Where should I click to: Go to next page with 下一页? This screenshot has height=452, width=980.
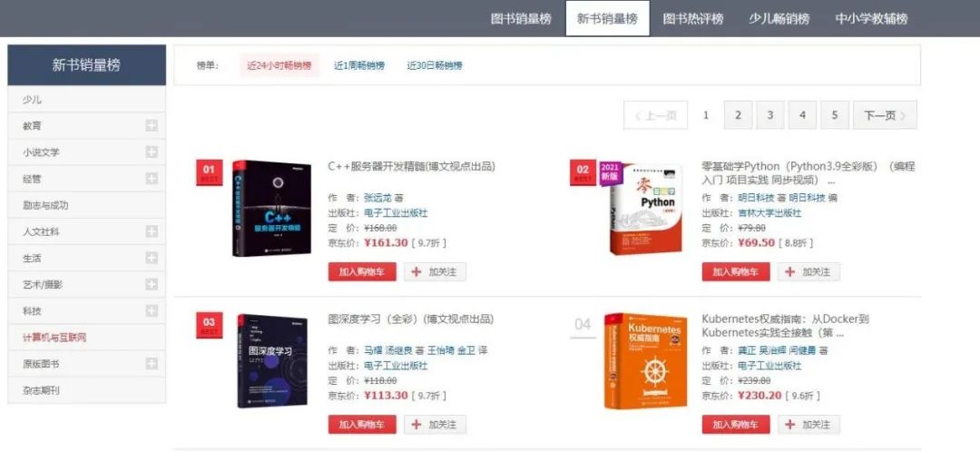click(x=885, y=115)
